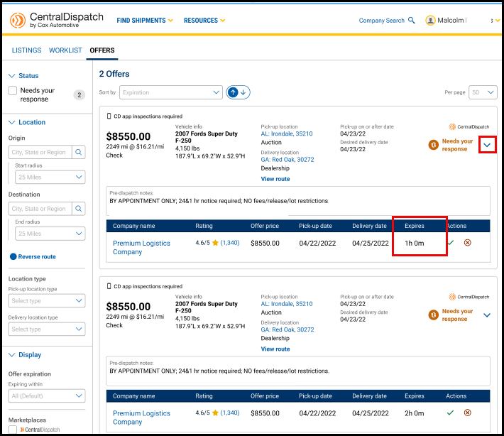
Task: Click the Company Search magnifier icon
Action: click(412, 21)
